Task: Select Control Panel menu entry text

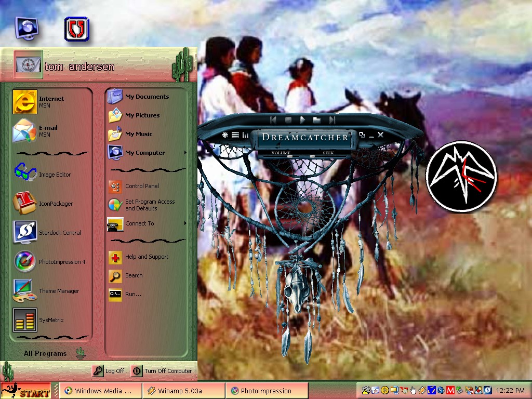Action: 142,186
